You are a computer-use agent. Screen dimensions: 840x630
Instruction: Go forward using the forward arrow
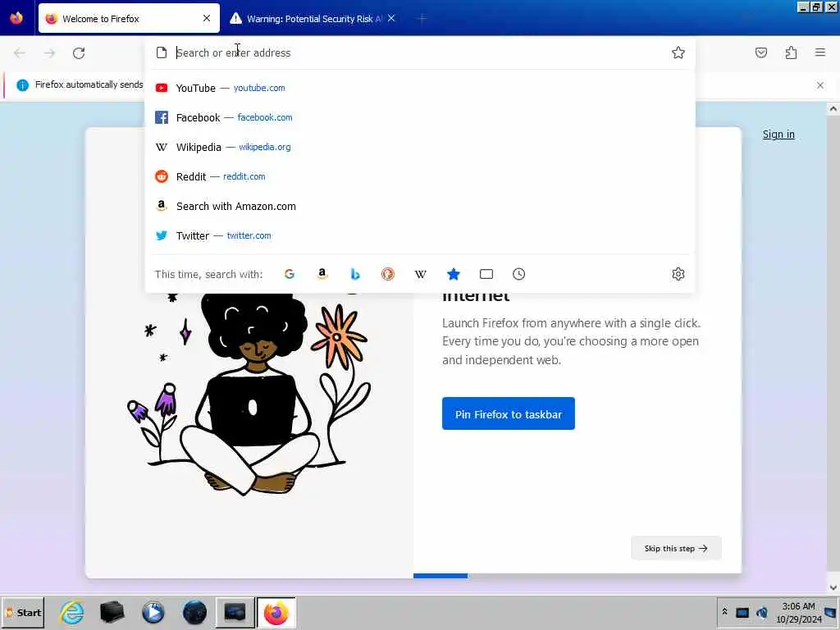pyautogui.click(x=49, y=53)
